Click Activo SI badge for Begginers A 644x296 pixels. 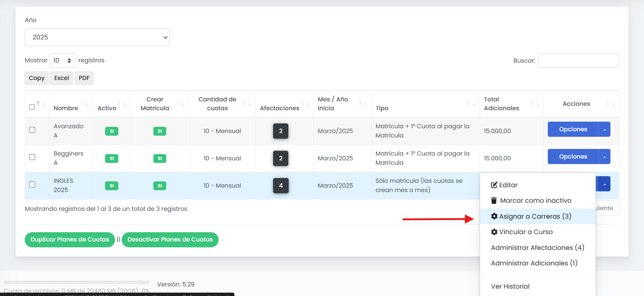[112, 159]
